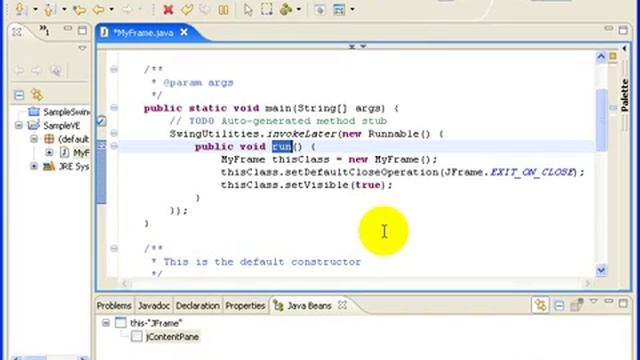Click the collapse all icon in left panel

19,95
